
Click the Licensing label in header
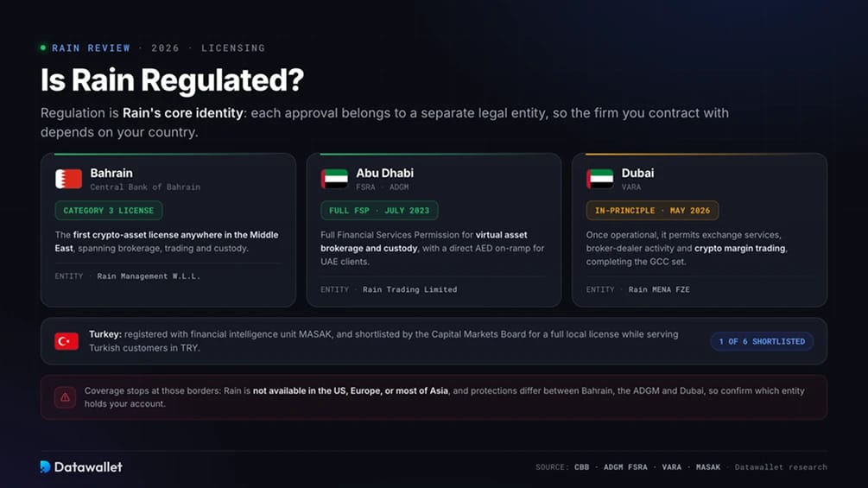233,48
